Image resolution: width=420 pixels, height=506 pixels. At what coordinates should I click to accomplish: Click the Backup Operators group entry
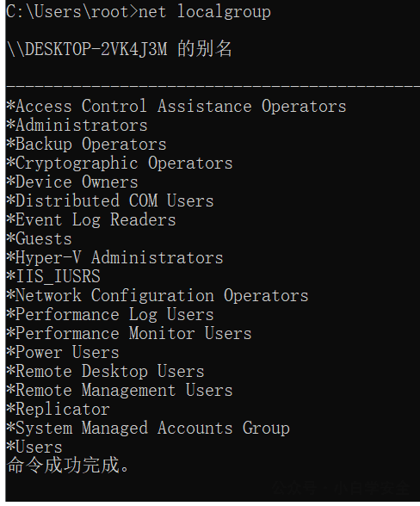(x=87, y=144)
